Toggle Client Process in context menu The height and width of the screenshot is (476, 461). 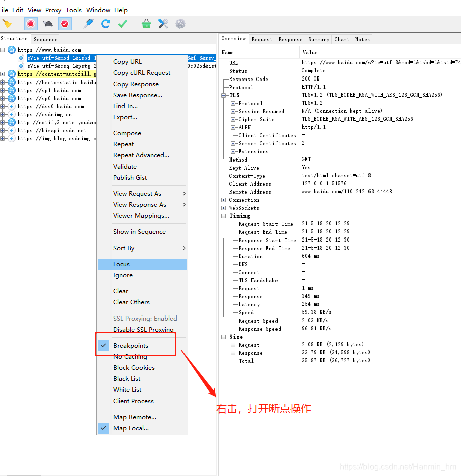[x=142, y=401]
